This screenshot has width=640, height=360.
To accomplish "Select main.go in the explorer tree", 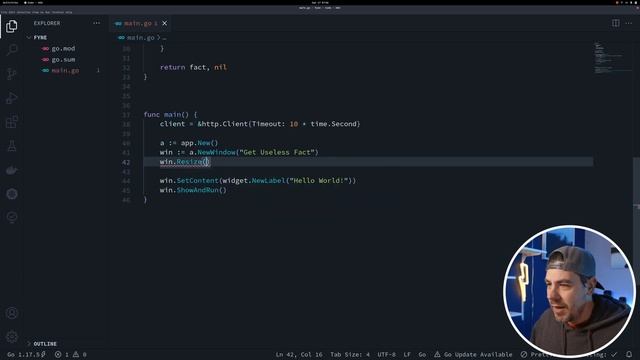I will (x=65, y=70).
